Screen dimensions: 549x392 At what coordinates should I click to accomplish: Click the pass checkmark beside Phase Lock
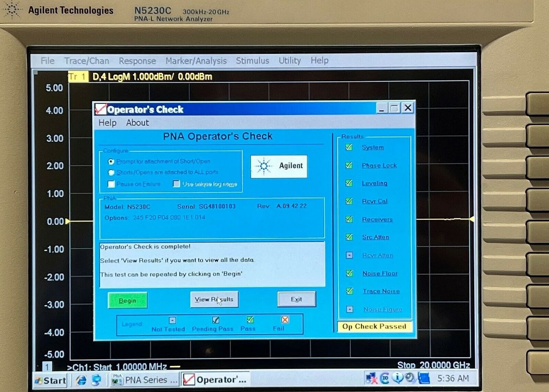(349, 166)
